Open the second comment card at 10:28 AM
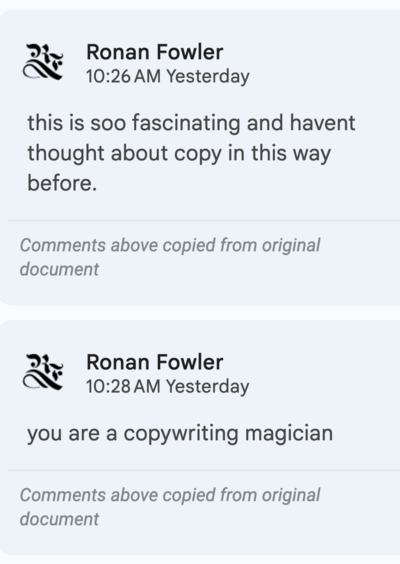 pyautogui.click(x=200, y=438)
